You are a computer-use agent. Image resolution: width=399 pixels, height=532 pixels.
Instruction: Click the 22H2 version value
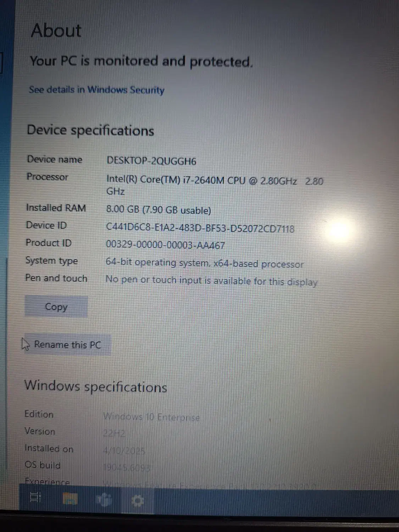click(x=114, y=433)
